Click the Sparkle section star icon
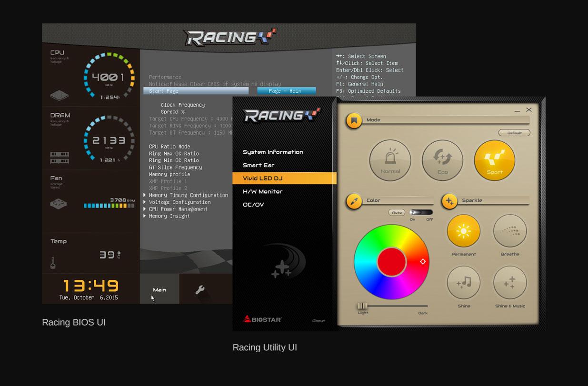The image size is (588, 386). tap(449, 201)
